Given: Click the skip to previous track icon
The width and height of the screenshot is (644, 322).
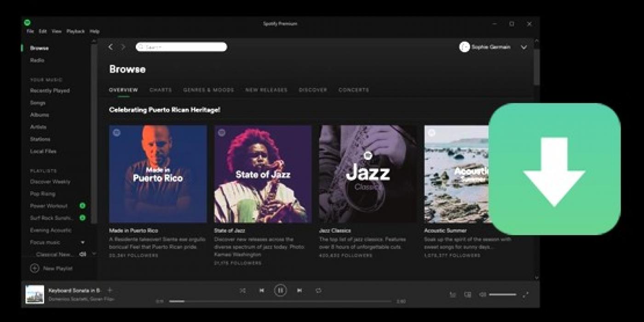Looking at the screenshot, I should tap(261, 290).
